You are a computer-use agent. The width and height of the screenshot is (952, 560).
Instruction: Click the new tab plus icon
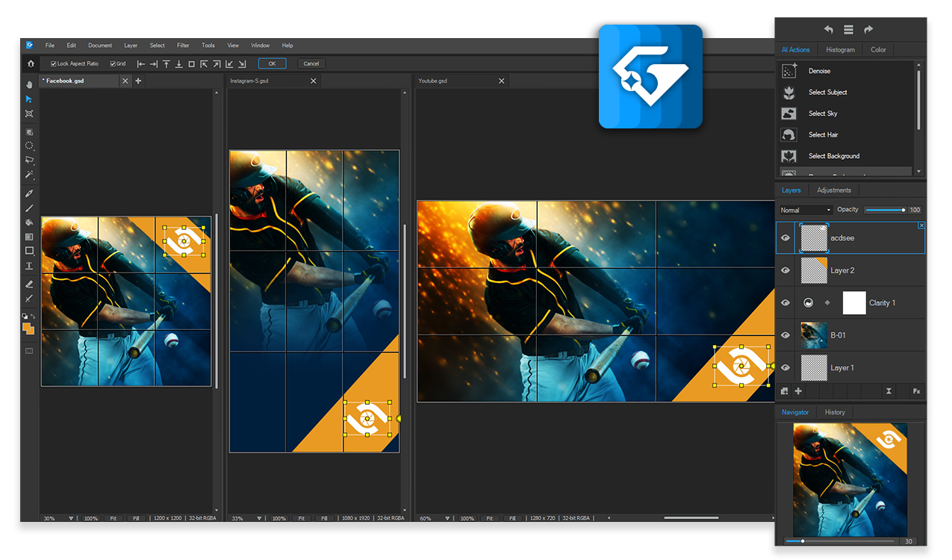point(138,81)
